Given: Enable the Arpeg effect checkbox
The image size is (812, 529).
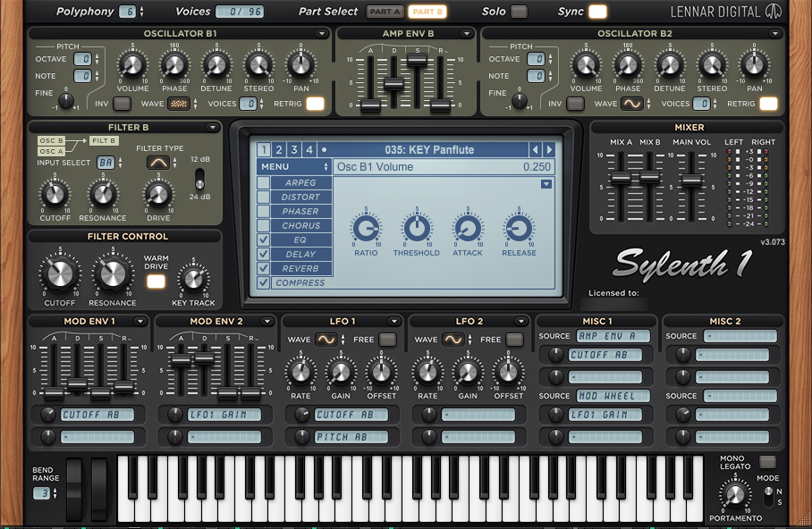Looking at the screenshot, I should pos(263,182).
